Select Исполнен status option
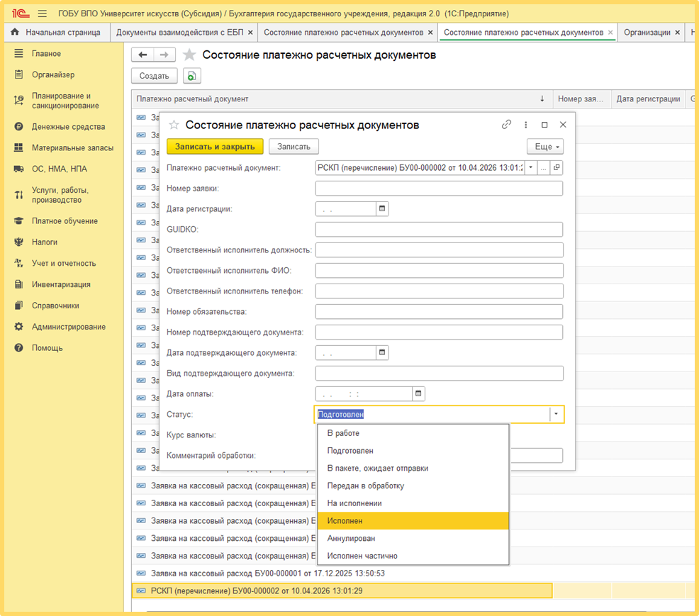Screen dimensions: 699x616 point(413,520)
